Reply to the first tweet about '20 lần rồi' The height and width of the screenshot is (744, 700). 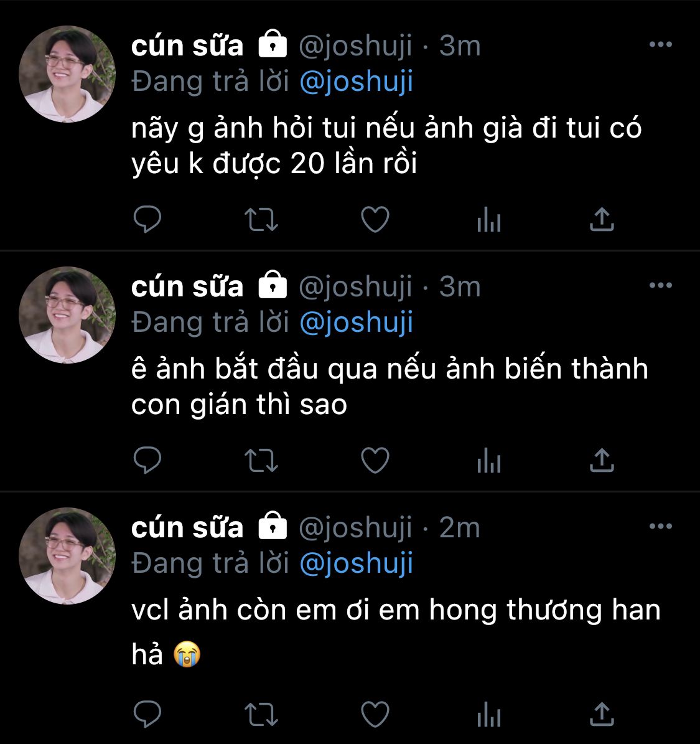tap(147, 219)
